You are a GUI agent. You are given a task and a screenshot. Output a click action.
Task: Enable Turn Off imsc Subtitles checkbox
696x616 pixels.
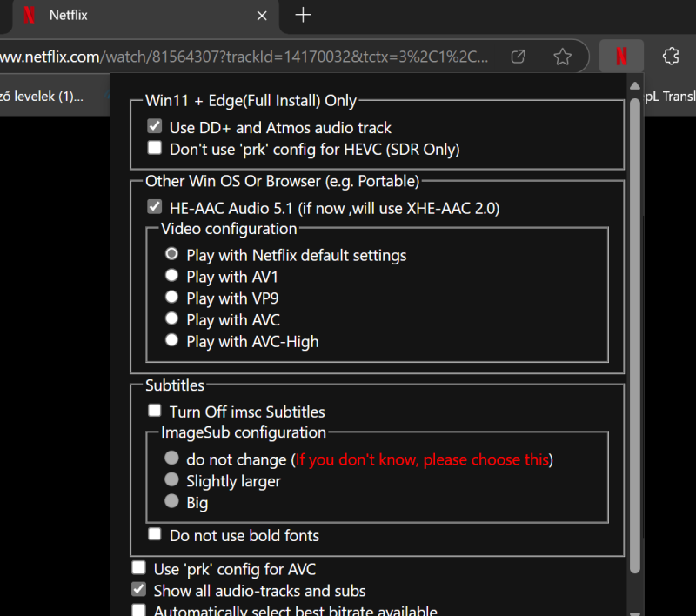pos(155,411)
